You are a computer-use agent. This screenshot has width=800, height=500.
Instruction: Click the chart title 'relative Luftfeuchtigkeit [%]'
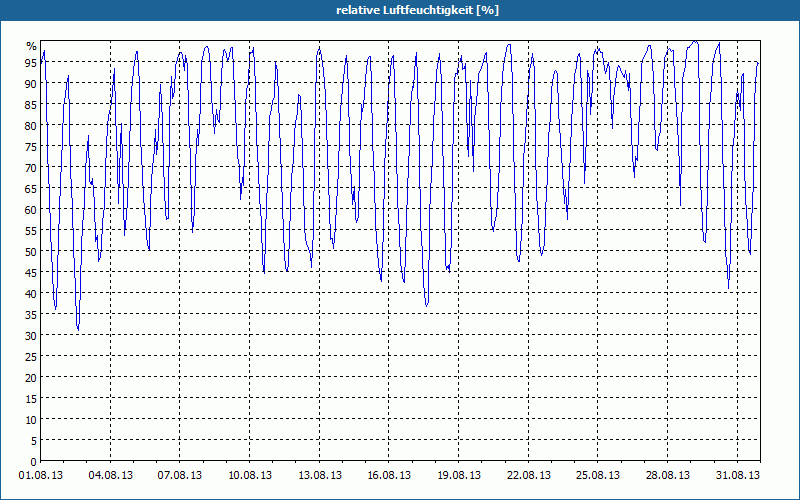(x=417, y=10)
